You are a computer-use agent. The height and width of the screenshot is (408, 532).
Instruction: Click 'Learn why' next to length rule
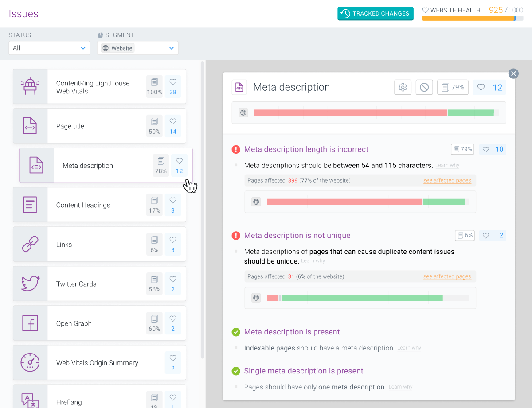point(447,165)
